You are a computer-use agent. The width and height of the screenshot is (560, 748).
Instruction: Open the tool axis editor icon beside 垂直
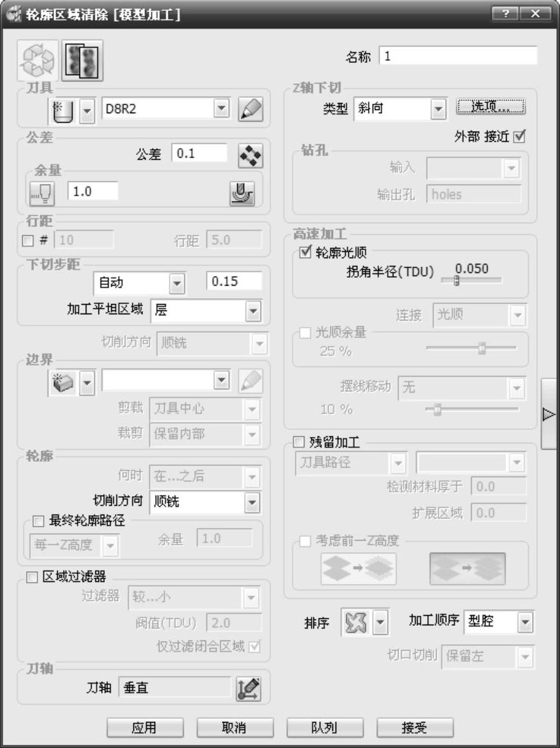[249, 689]
